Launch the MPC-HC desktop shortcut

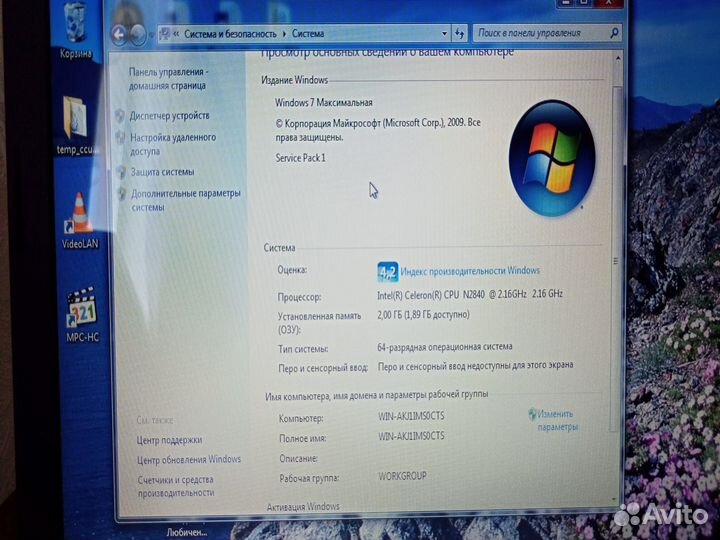point(82,315)
